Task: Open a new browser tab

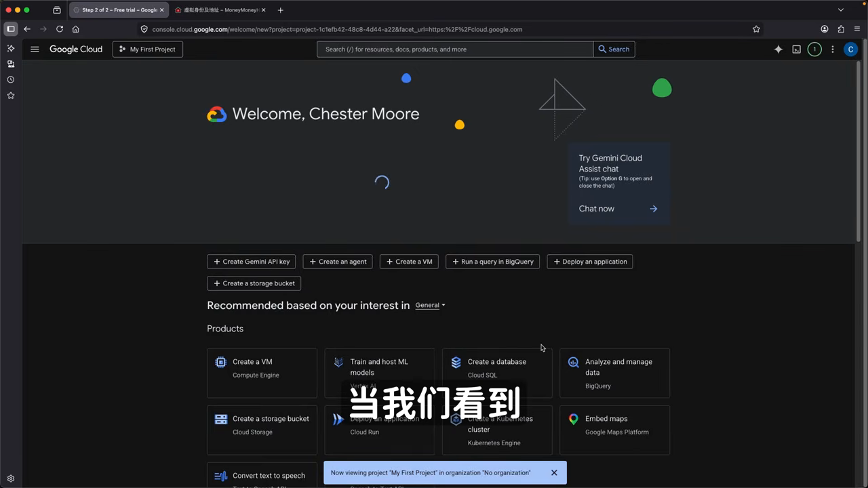Action: pyautogui.click(x=281, y=10)
